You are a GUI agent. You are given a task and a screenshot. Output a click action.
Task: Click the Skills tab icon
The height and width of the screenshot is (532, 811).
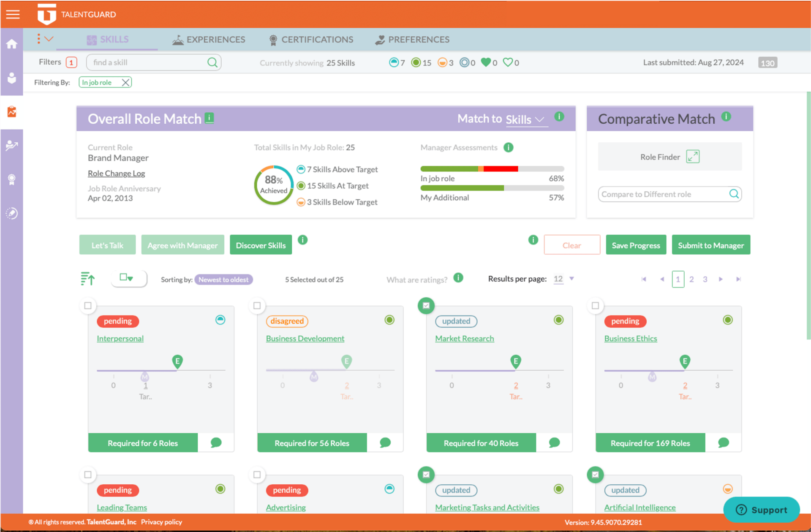pos(91,39)
